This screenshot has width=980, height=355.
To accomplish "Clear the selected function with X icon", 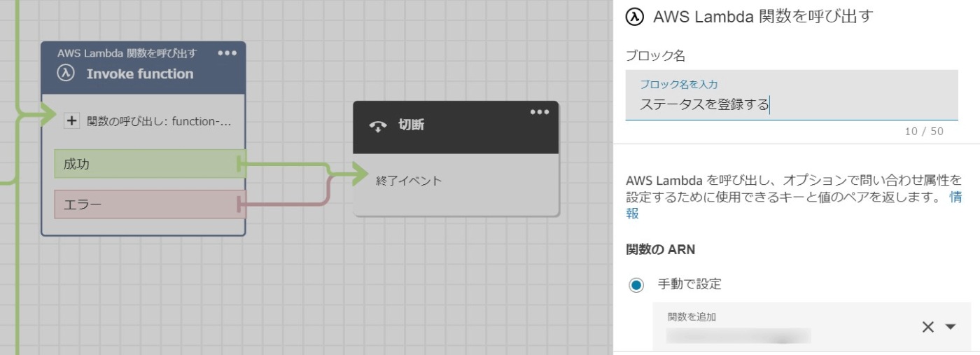I will [928, 327].
